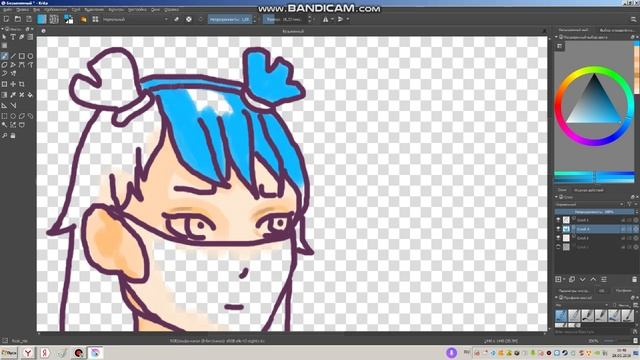This screenshot has height=360, width=640.
Task: Open the Edit menu
Action: pos(22,9)
